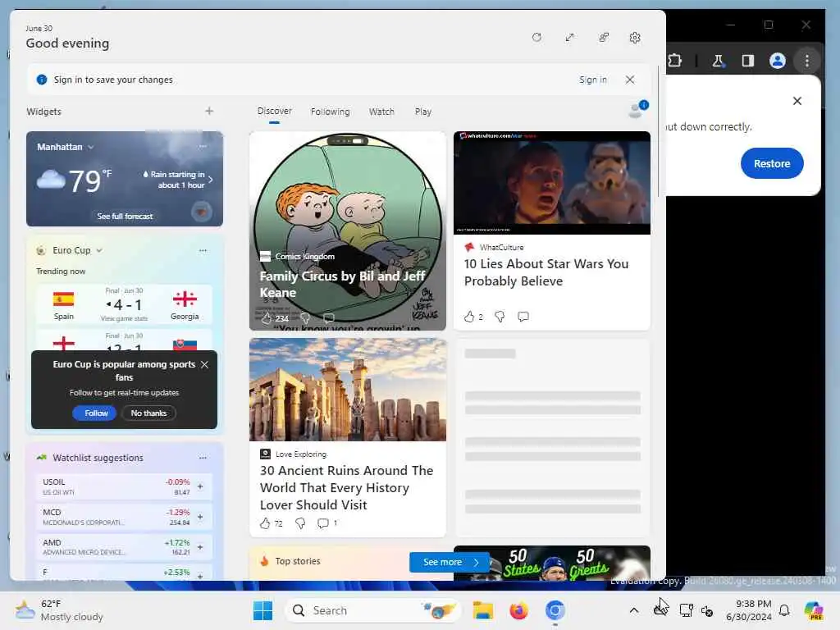Like the Star Wars article
Image resolution: width=840 pixels, height=630 pixels.
(x=468, y=317)
